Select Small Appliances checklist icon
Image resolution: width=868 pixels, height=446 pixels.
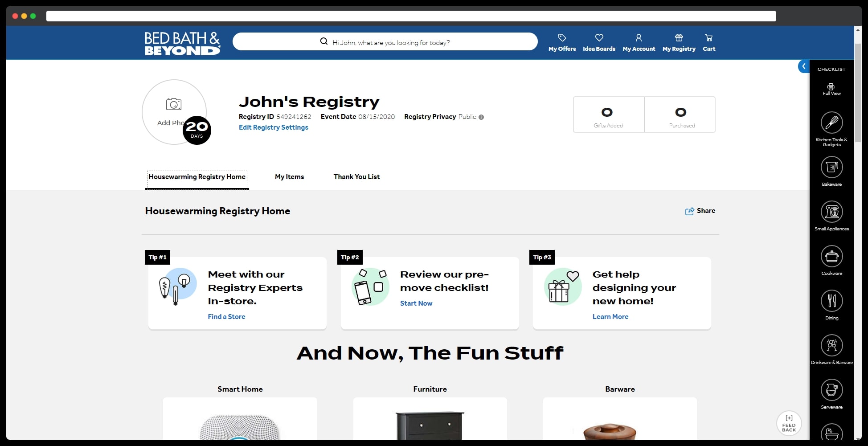(x=831, y=212)
